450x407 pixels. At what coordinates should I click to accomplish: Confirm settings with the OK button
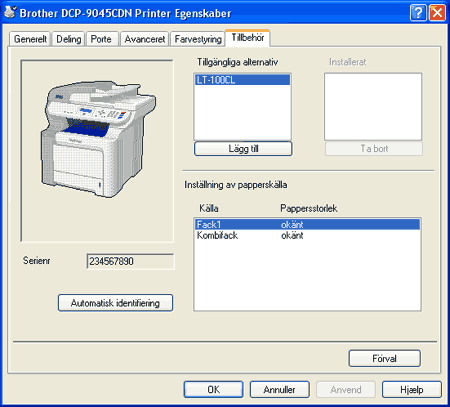[213, 390]
